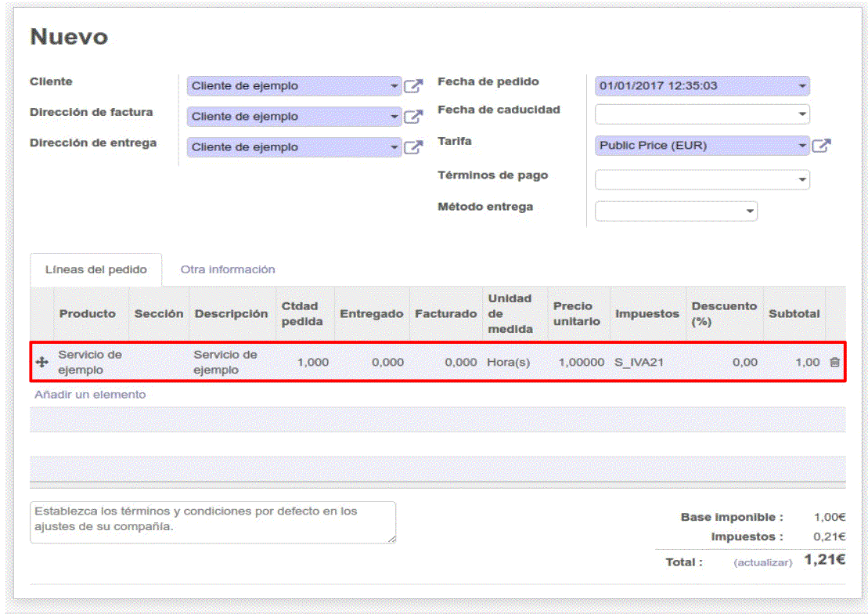Open external link icon next to Cliente

tap(412, 86)
